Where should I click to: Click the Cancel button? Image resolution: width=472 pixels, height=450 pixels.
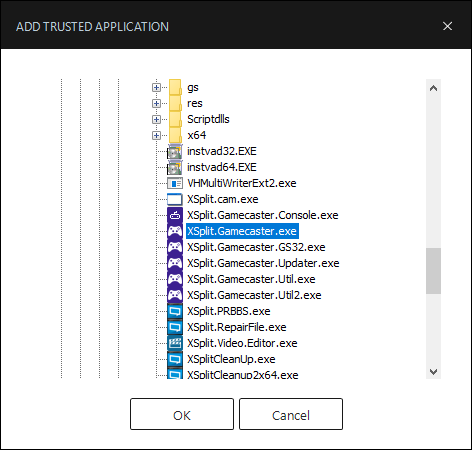click(x=291, y=414)
